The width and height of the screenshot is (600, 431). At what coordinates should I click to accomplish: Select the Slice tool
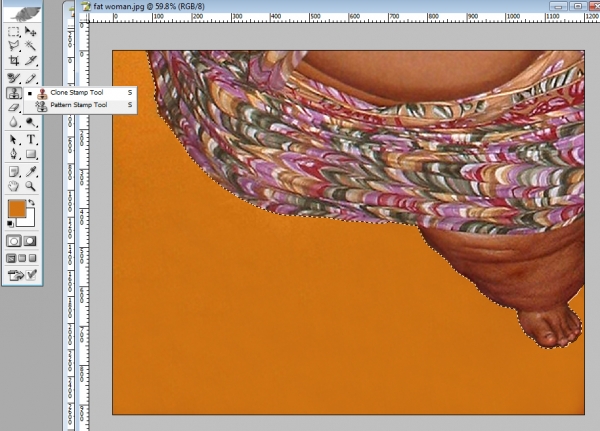pos(30,60)
